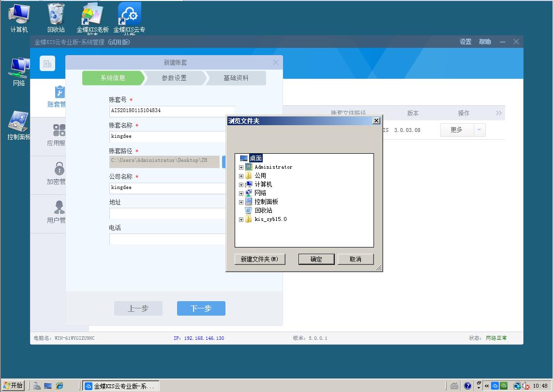
Task: Expand the 公用 tree node
Action: 241,176
